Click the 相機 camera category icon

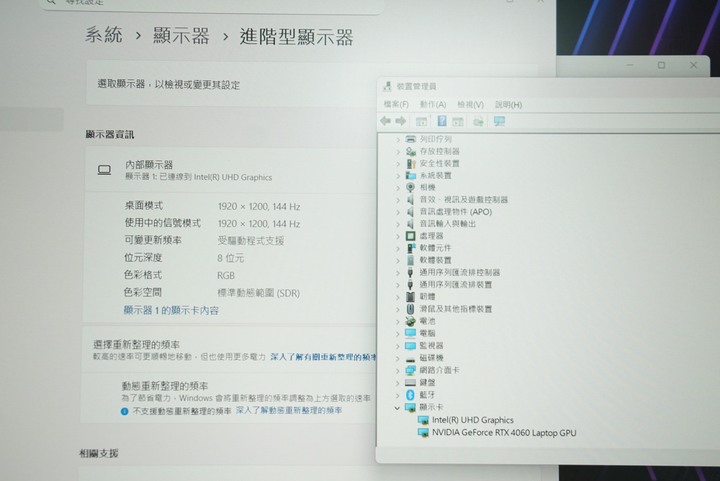[x=410, y=187]
